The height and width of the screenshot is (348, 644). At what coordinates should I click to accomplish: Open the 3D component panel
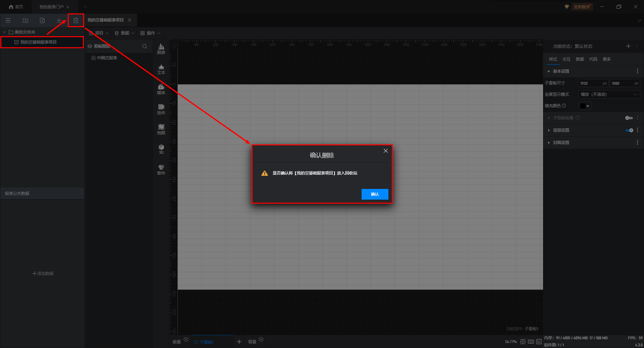pos(161,149)
